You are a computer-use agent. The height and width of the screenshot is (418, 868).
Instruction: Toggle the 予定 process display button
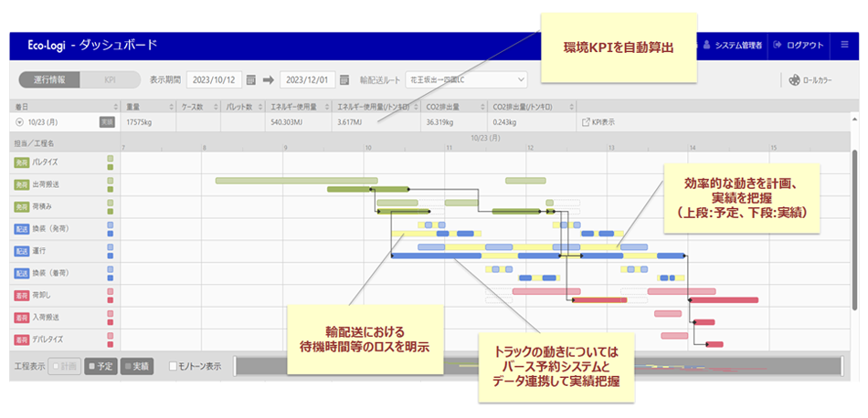coord(100,366)
